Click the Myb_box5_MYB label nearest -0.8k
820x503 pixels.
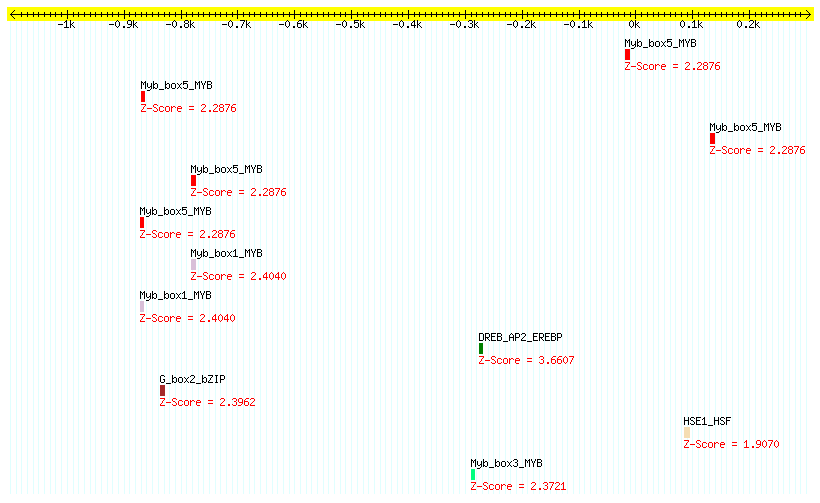coord(226,169)
